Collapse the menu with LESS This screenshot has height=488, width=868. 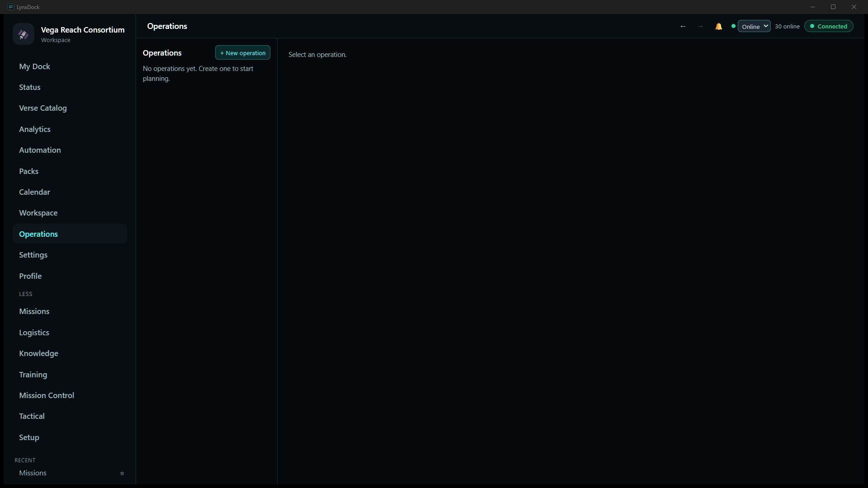(26, 294)
